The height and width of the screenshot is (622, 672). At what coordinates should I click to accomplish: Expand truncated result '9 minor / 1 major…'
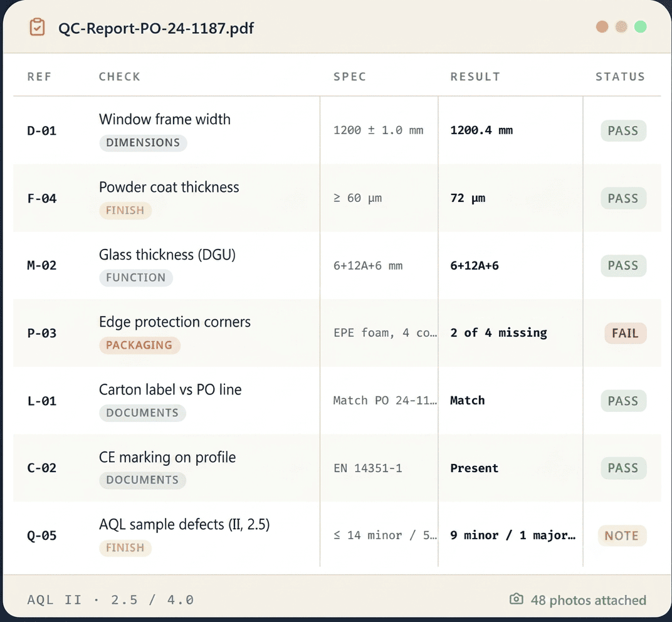coord(513,535)
